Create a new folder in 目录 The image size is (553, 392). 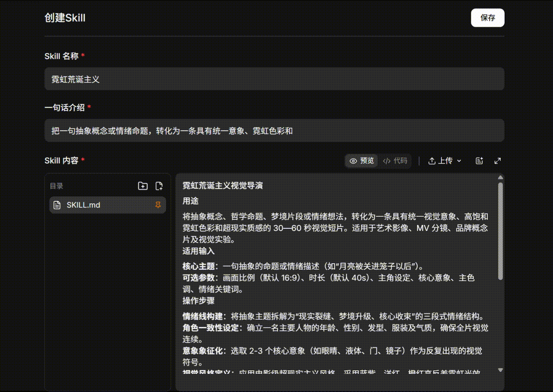(x=143, y=186)
